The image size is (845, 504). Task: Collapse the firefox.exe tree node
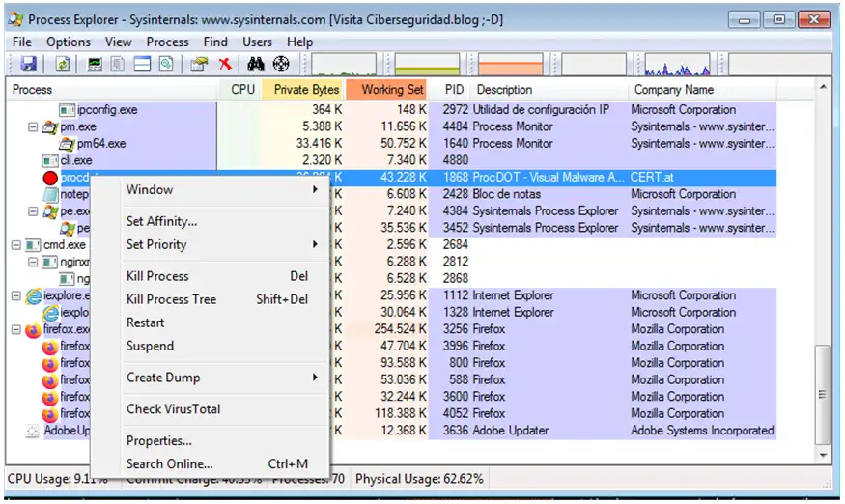pos(16,329)
